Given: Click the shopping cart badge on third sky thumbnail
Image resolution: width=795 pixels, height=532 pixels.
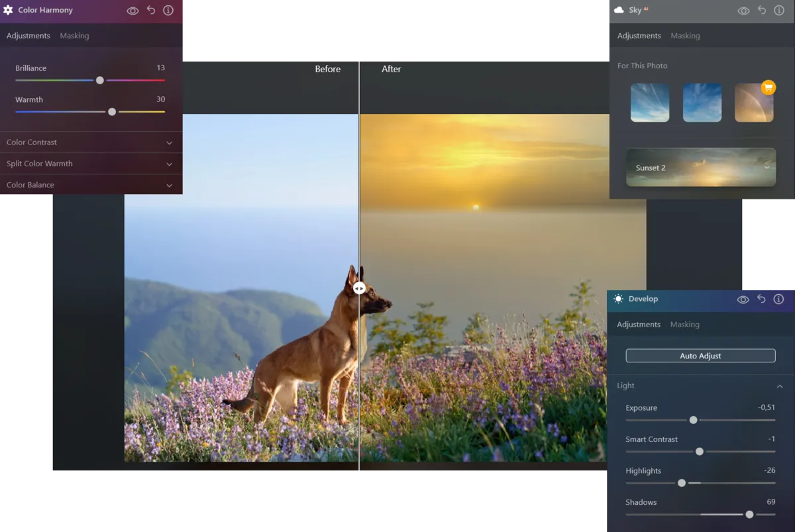Looking at the screenshot, I should pos(768,87).
